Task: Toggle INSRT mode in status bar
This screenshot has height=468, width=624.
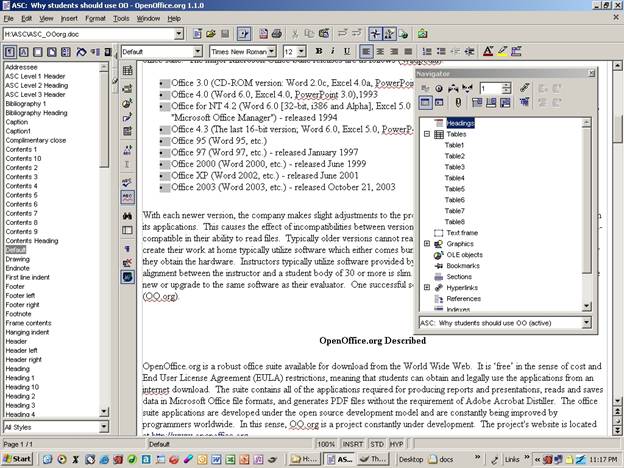Action: click(353, 443)
